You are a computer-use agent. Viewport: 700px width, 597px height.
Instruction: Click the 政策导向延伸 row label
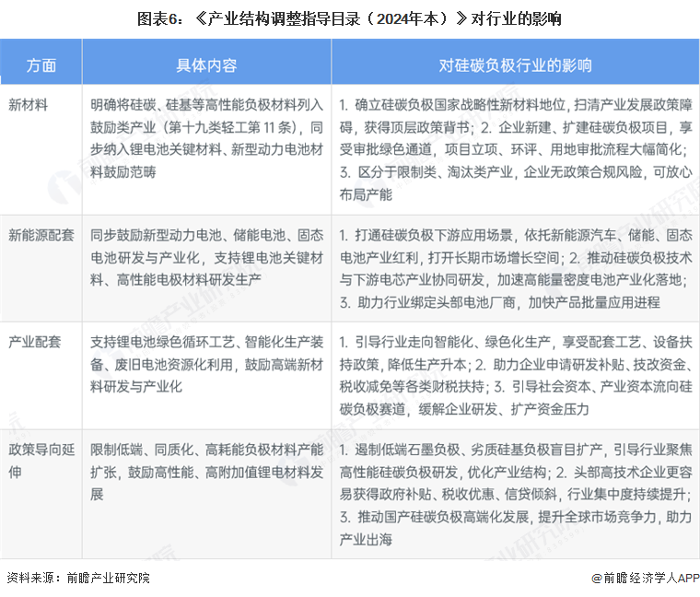(41, 461)
